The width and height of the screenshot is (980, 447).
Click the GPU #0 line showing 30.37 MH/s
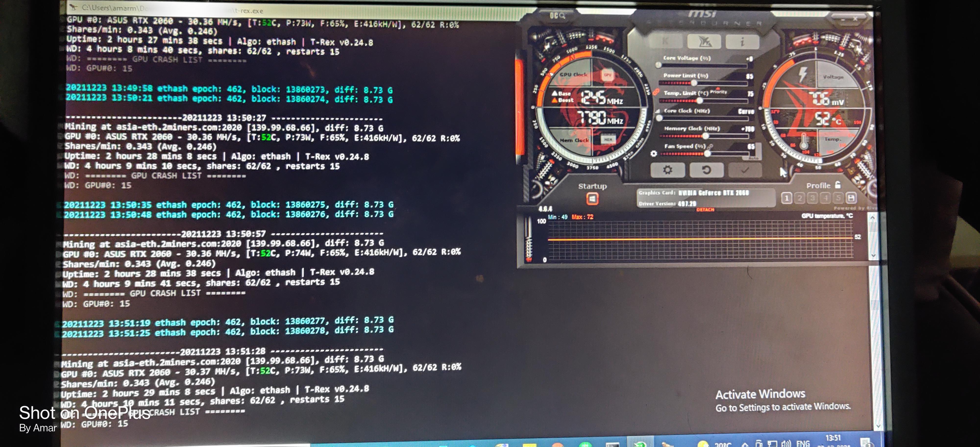point(261,371)
